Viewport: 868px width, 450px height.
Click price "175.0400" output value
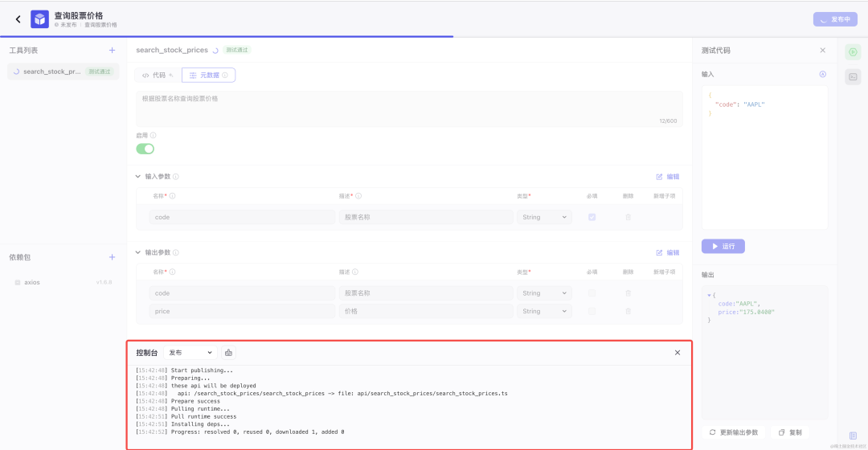(x=757, y=312)
